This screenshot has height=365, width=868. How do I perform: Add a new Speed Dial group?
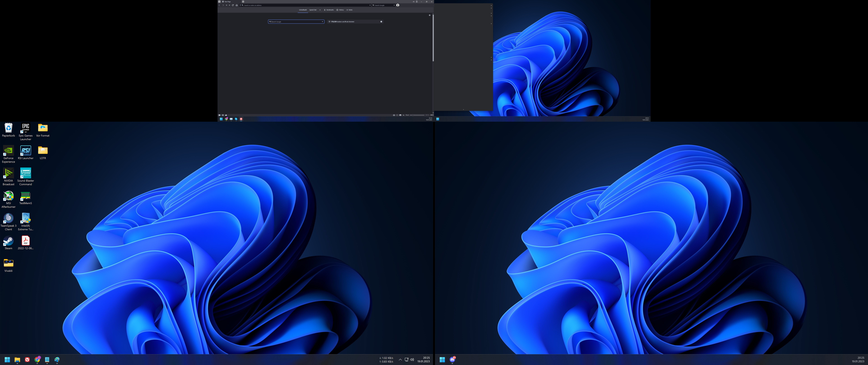pyautogui.click(x=320, y=10)
